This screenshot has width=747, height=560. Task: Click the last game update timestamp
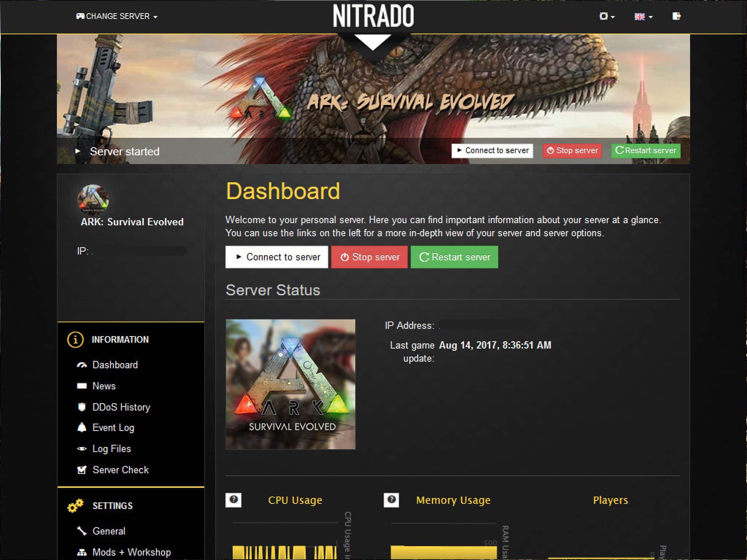point(495,345)
